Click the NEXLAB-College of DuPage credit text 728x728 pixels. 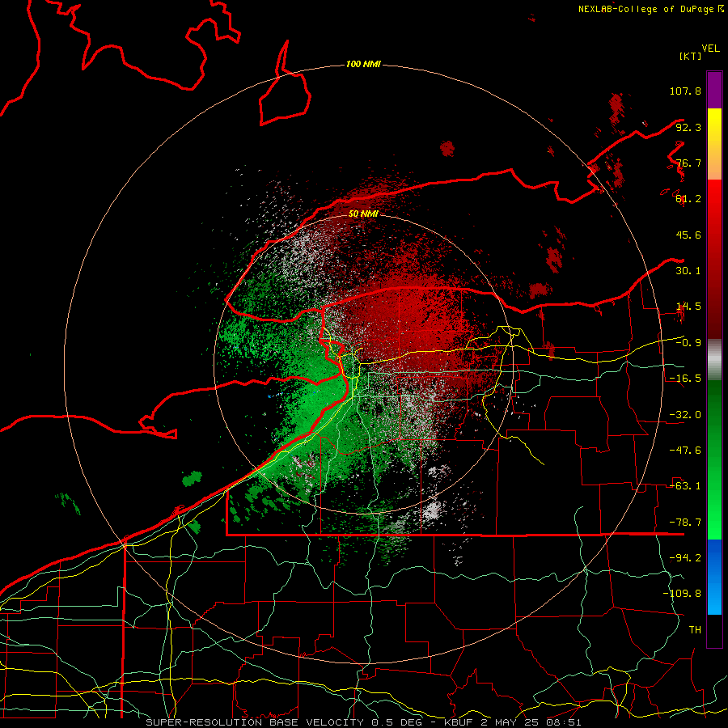(x=650, y=9)
